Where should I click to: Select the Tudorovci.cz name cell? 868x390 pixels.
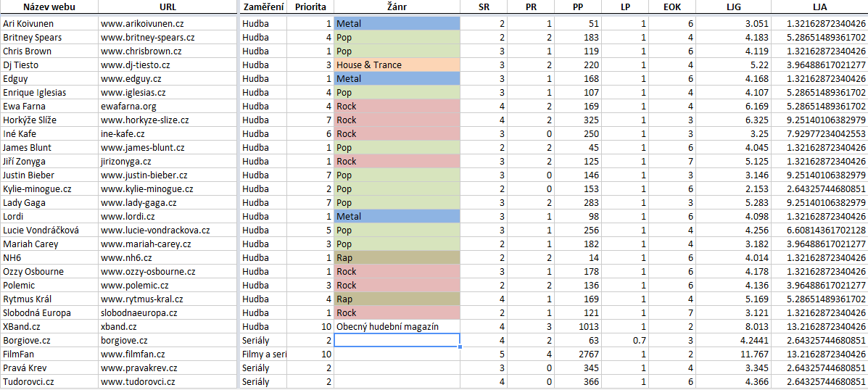(x=49, y=382)
